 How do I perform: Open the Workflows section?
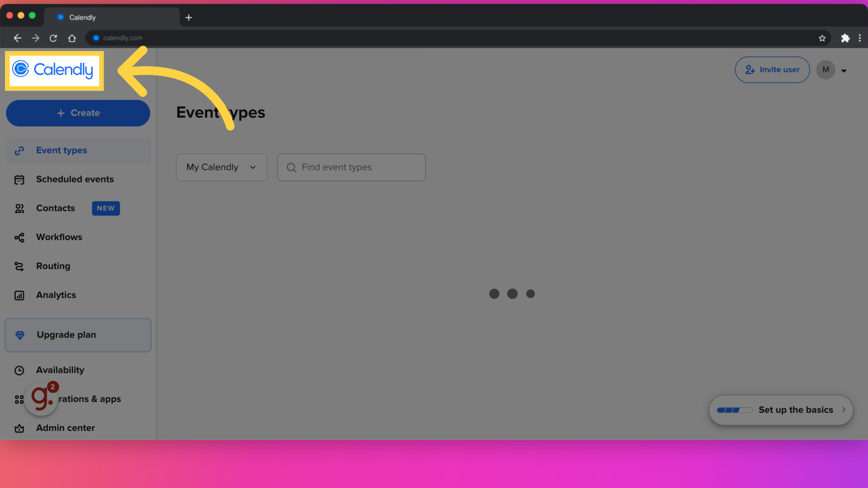(x=59, y=237)
